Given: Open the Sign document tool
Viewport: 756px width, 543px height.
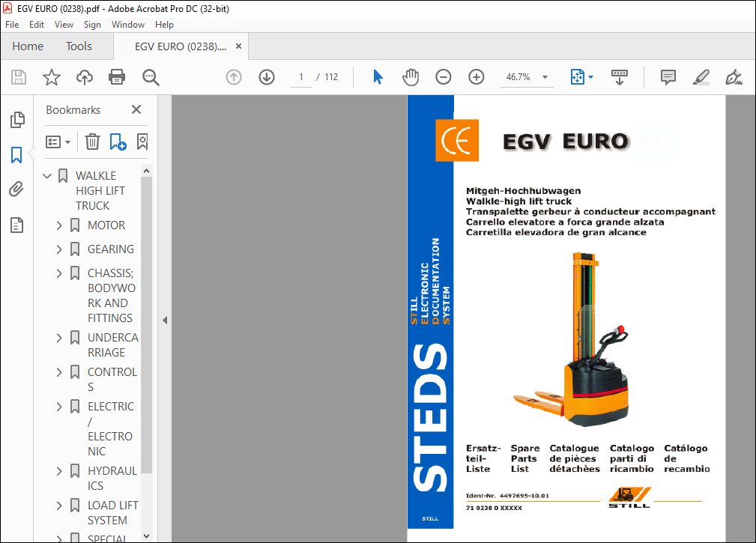Looking at the screenshot, I should (734, 77).
